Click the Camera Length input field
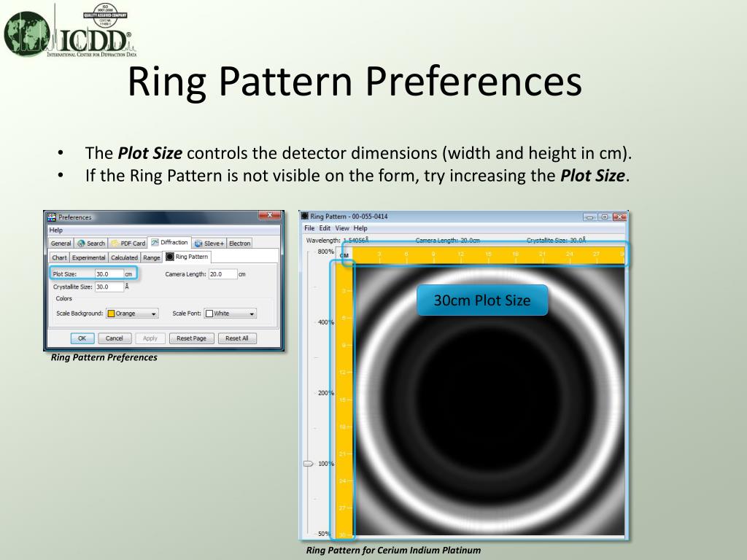The width and height of the screenshot is (747, 560). point(223,274)
